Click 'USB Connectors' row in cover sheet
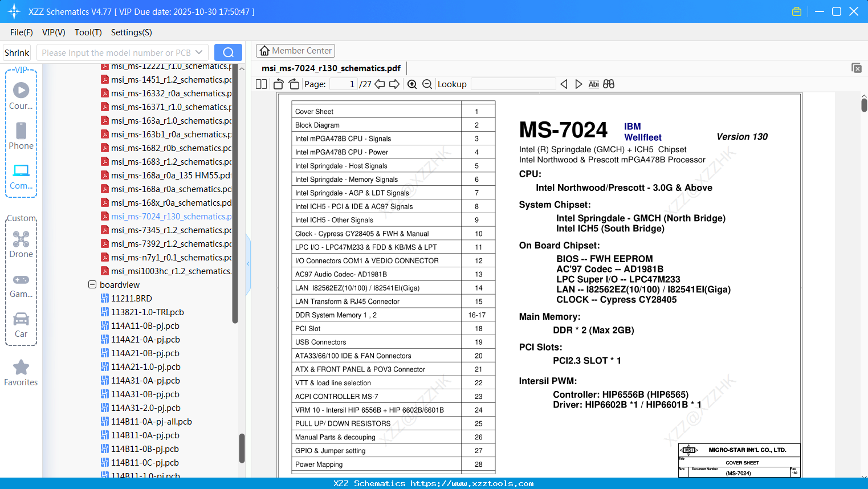This screenshot has width=868, height=489. coord(393,343)
